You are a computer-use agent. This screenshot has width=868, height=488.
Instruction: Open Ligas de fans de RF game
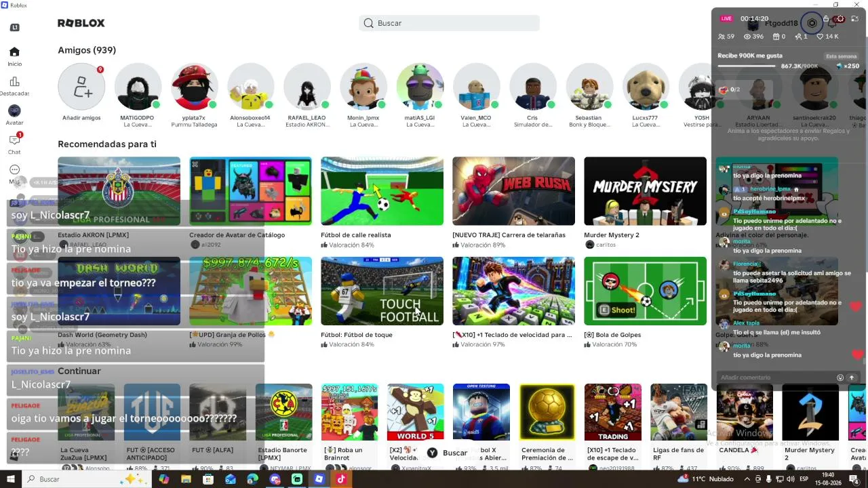pyautogui.click(x=679, y=412)
